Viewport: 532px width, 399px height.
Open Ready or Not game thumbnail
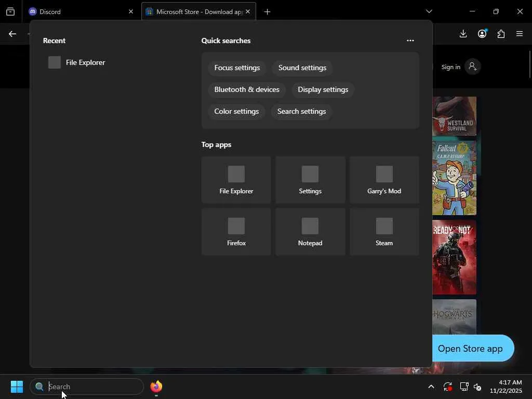454,257
